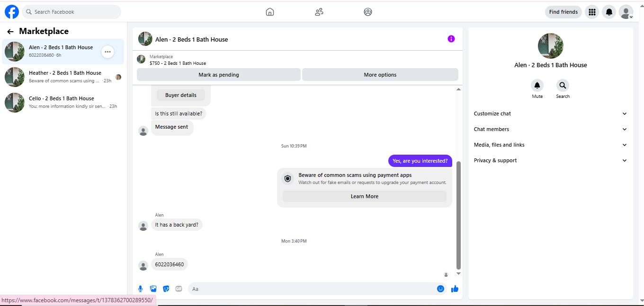Focus the Search Facebook field

[x=72, y=12]
